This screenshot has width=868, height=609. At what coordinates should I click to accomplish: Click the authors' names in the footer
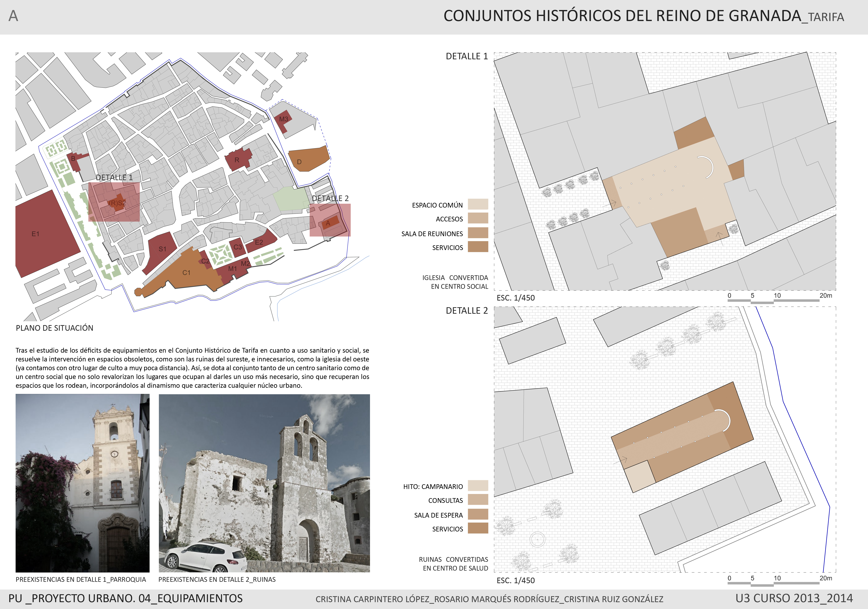[x=490, y=599]
